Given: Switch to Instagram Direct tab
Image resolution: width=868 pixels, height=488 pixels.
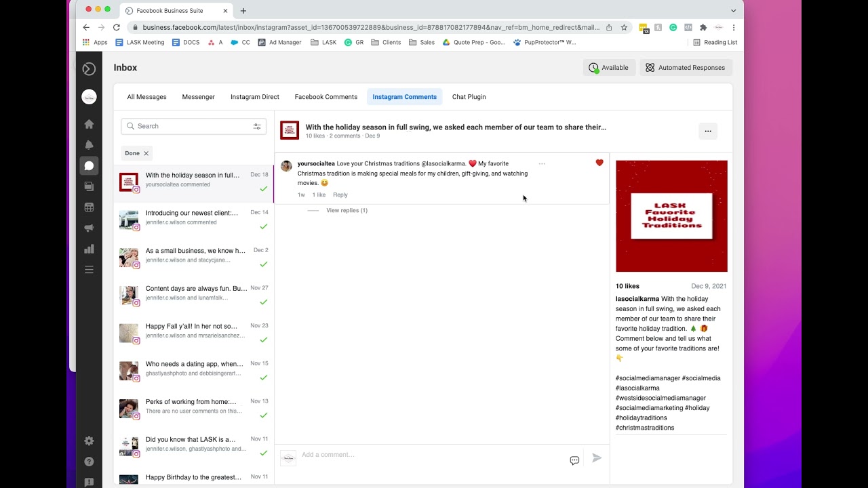Looking at the screenshot, I should 255,97.
